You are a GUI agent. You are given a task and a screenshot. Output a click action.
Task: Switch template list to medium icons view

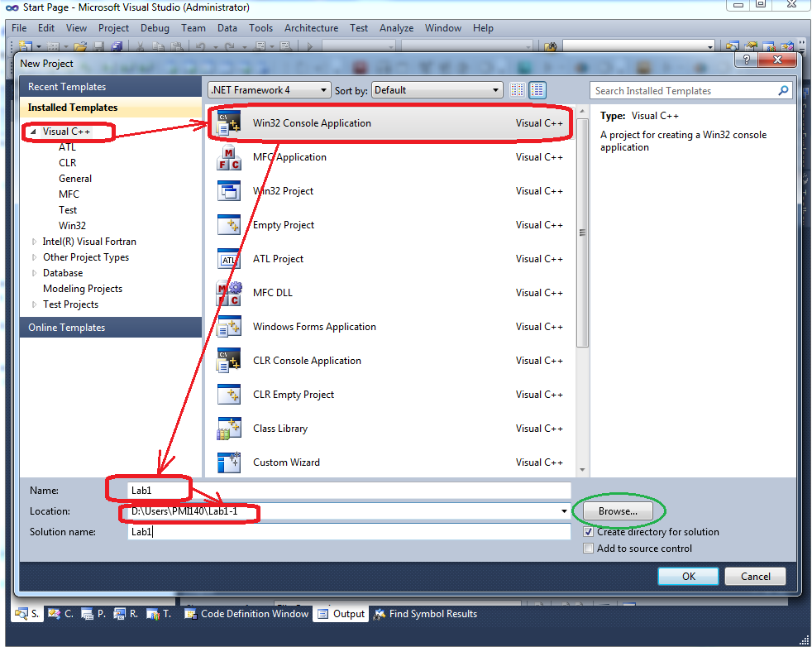tap(537, 90)
